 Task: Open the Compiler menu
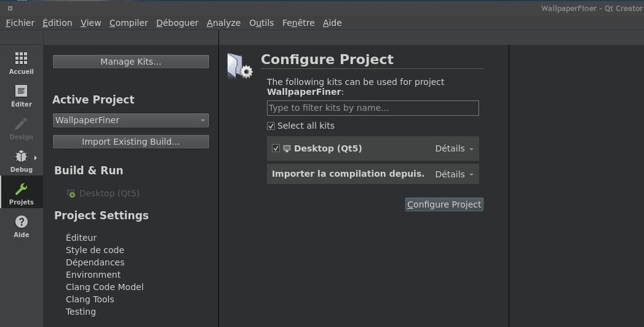pyautogui.click(x=129, y=23)
